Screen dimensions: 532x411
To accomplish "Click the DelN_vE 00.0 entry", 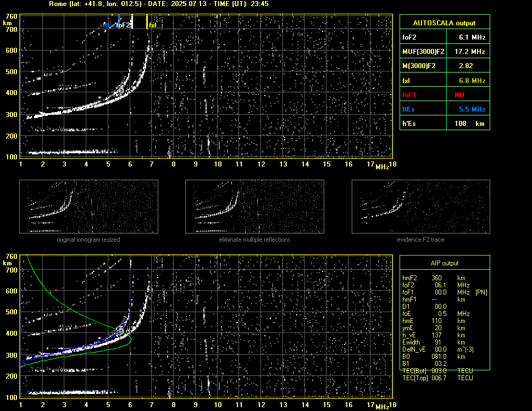I will click(x=437, y=349).
